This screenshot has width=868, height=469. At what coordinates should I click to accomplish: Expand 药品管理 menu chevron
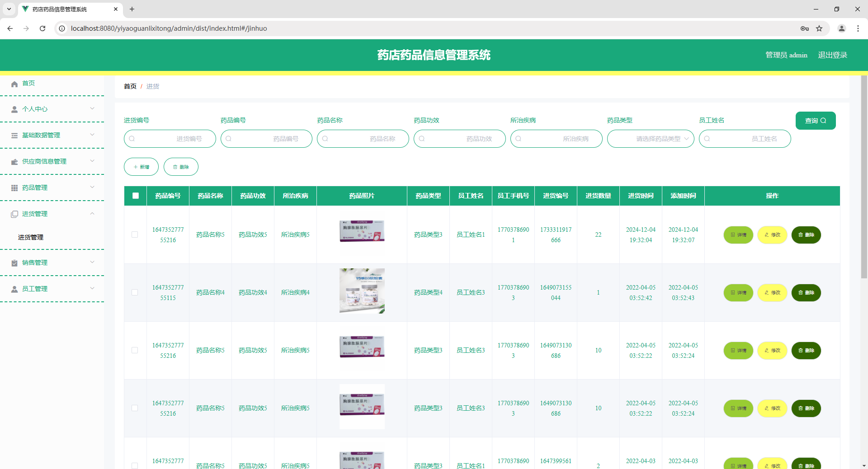[92, 187]
